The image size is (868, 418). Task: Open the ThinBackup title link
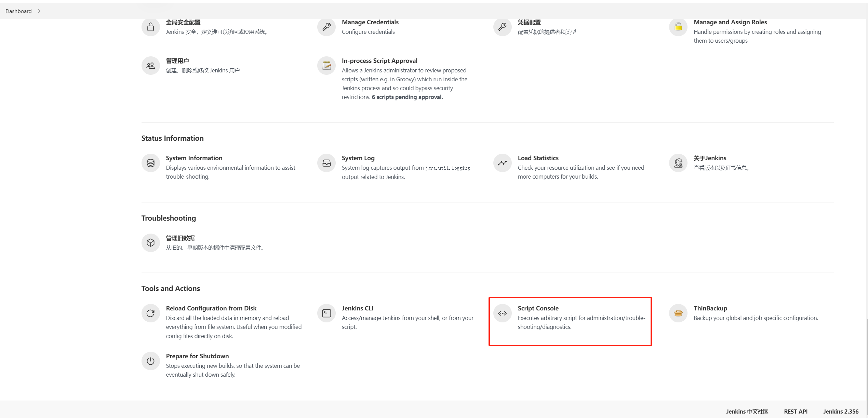click(x=710, y=308)
